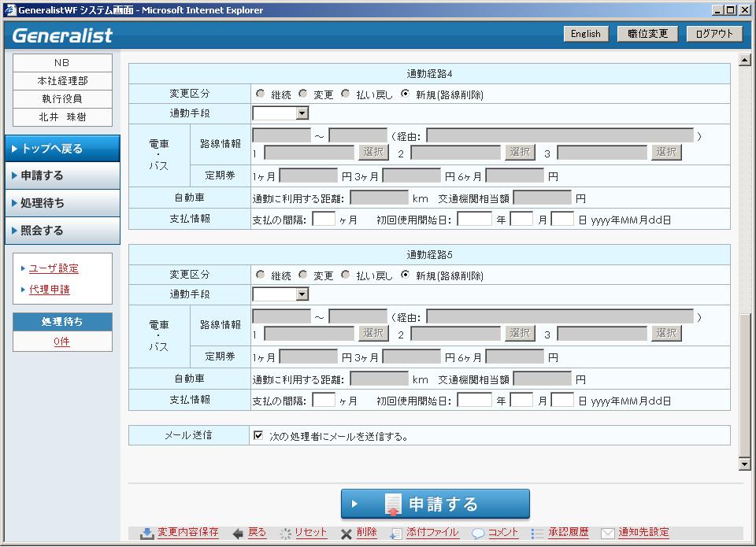
Task: Click the approval history list icon
Action: (x=537, y=533)
